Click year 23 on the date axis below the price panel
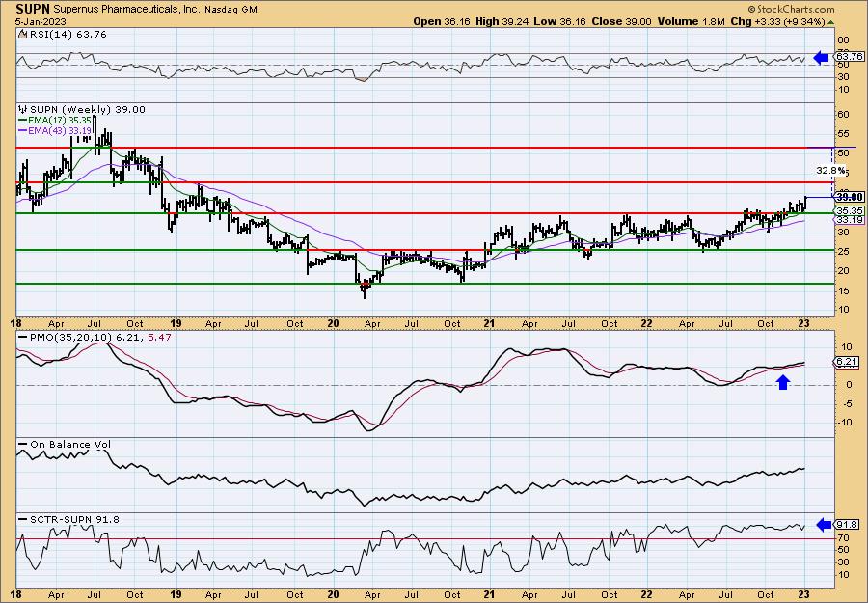 click(x=805, y=324)
